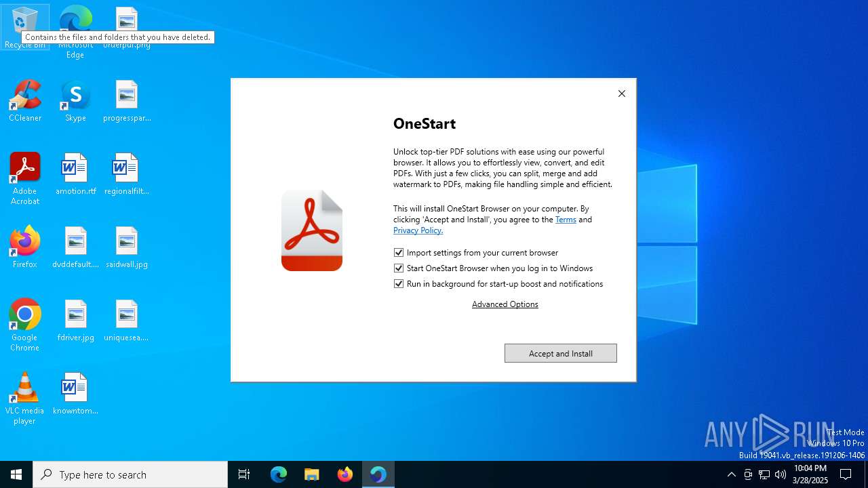This screenshot has height=488, width=868.
Task: Select Firefox desktop shortcut
Action: pos(25,248)
